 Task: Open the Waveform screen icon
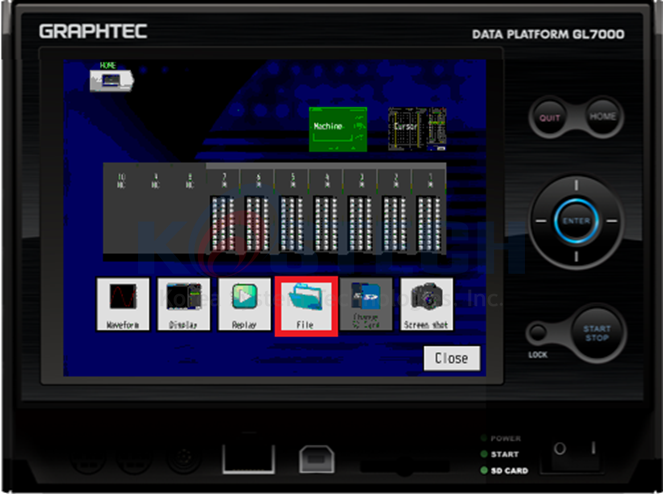123,304
